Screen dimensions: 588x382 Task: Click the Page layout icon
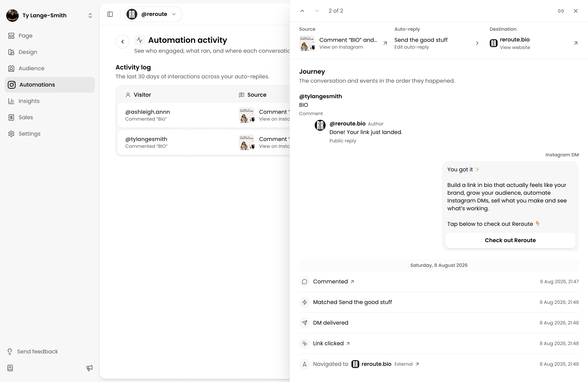point(11,36)
